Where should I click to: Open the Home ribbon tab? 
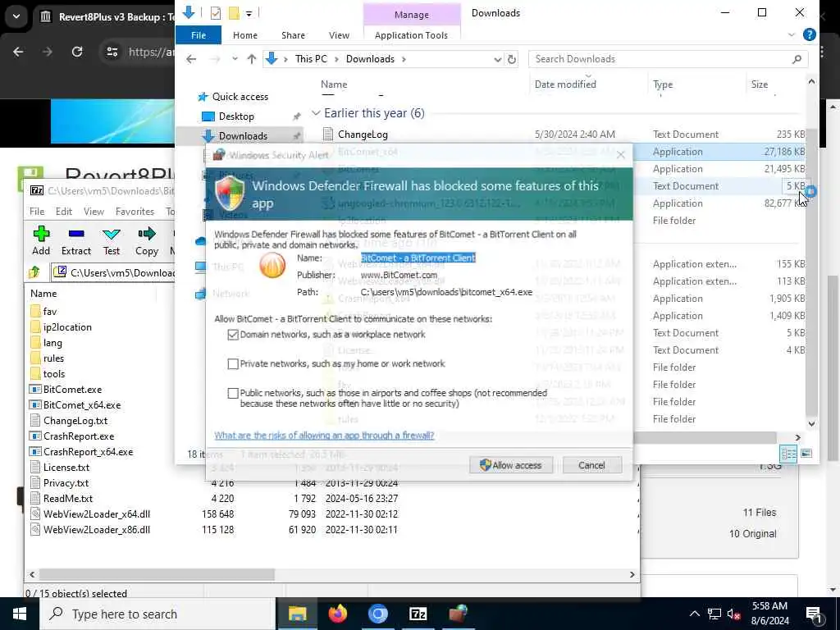tap(244, 34)
